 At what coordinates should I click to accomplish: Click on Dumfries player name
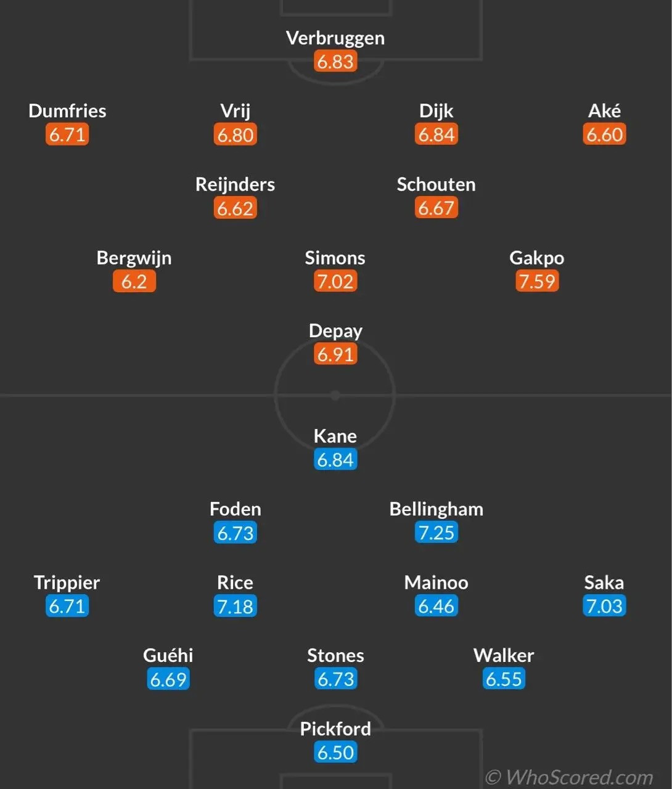(x=67, y=111)
